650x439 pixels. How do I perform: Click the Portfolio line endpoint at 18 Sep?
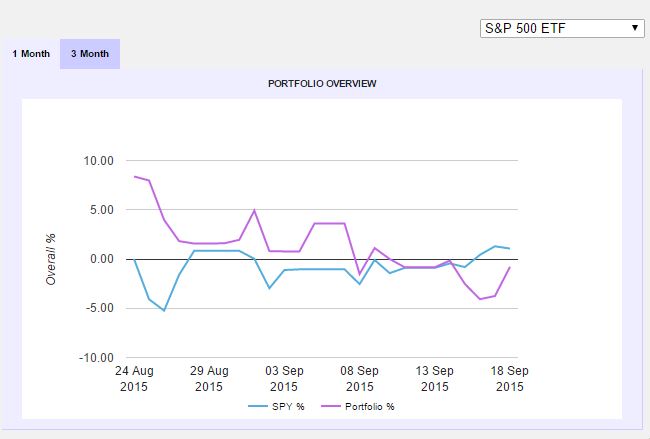pyautogui.click(x=509, y=267)
